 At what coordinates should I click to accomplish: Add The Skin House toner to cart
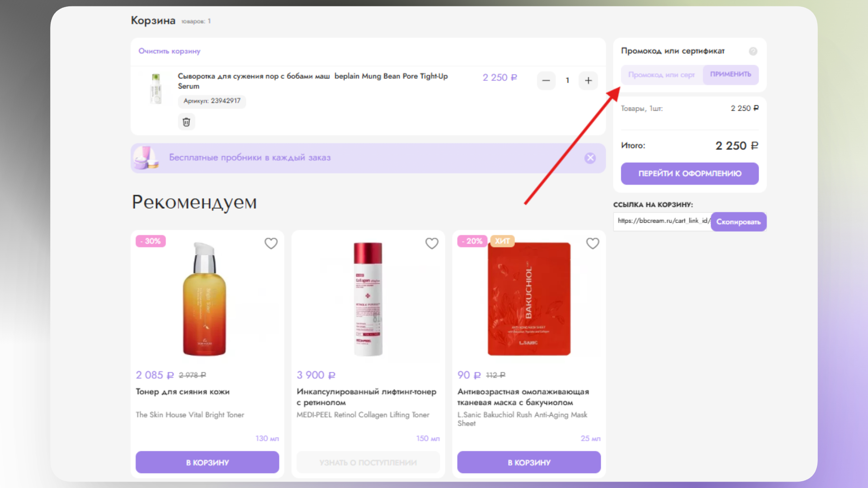[x=207, y=462]
